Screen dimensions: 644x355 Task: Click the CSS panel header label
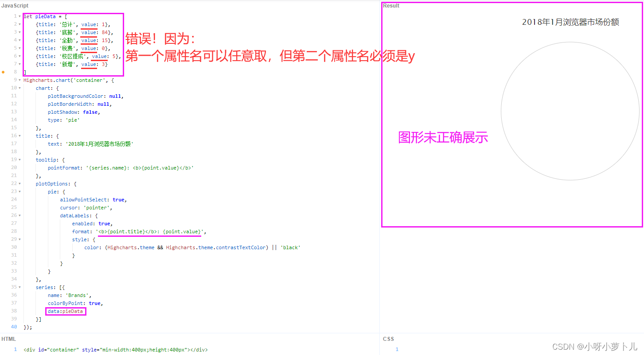(388, 339)
